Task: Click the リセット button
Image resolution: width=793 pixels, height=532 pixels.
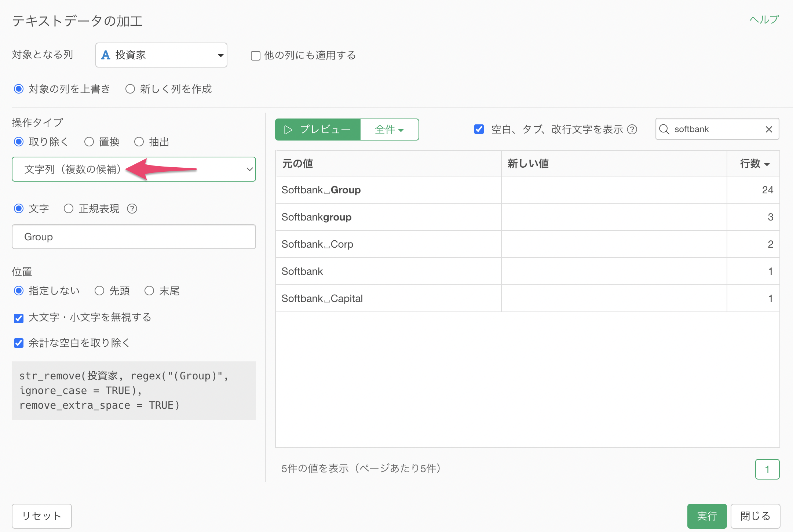Action: (x=42, y=516)
